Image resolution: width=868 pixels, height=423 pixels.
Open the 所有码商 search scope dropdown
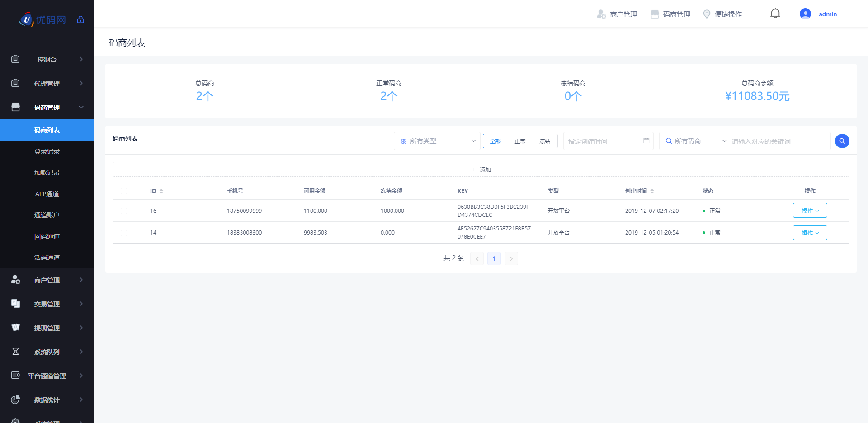tap(695, 141)
